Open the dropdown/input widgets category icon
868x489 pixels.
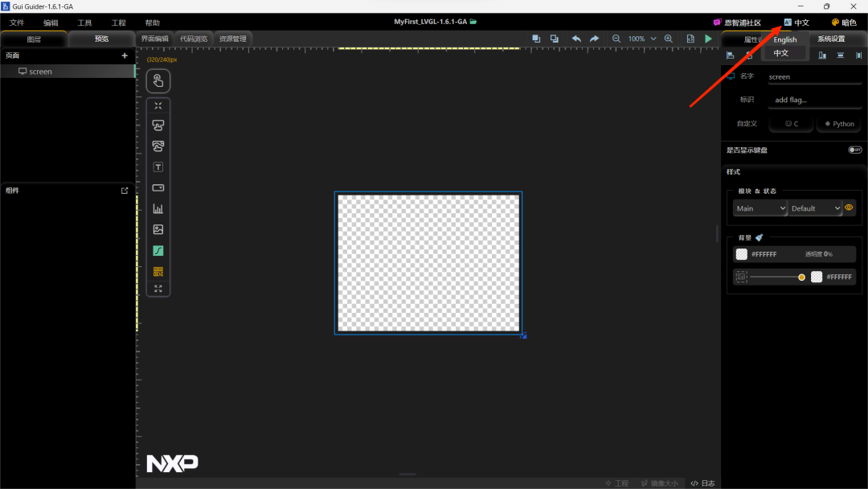tap(158, 187)
